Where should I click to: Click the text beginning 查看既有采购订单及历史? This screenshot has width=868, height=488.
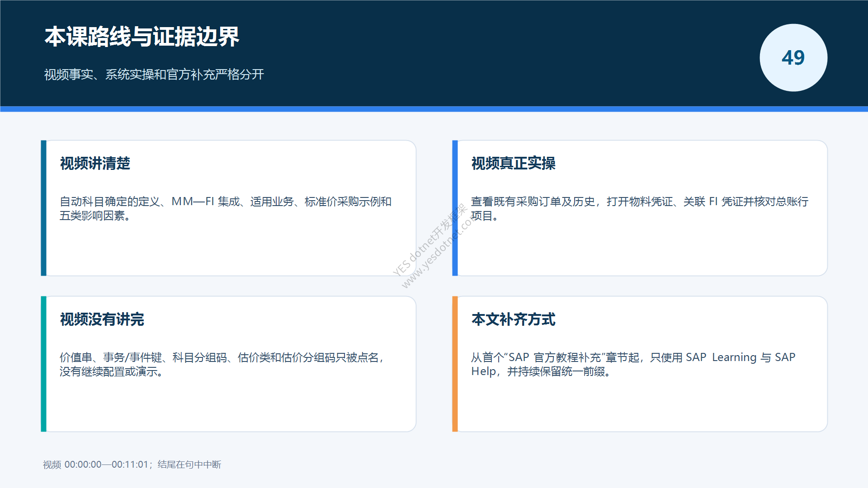(640, 208)
